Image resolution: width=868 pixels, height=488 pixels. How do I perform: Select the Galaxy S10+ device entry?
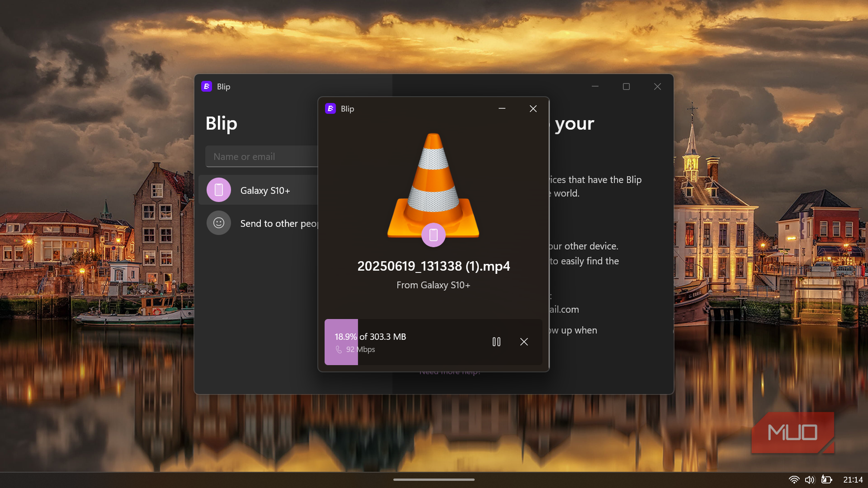(x=265, y=190)
